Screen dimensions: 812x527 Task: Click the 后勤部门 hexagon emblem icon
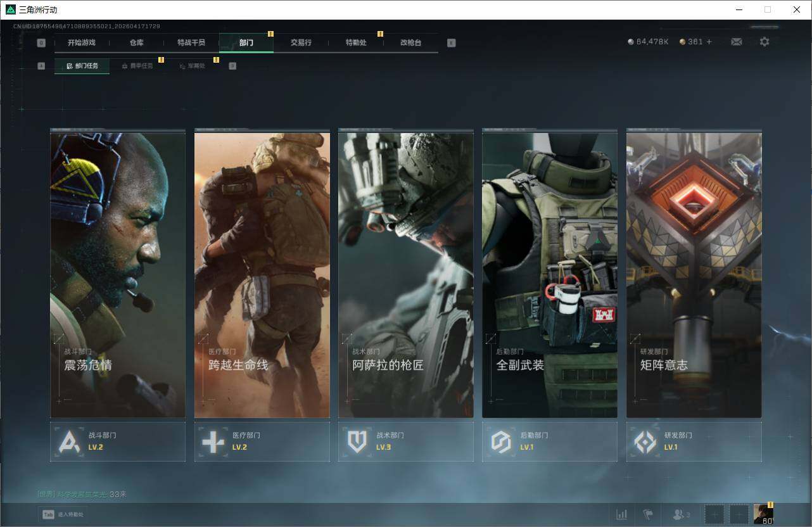click(501, 441)
